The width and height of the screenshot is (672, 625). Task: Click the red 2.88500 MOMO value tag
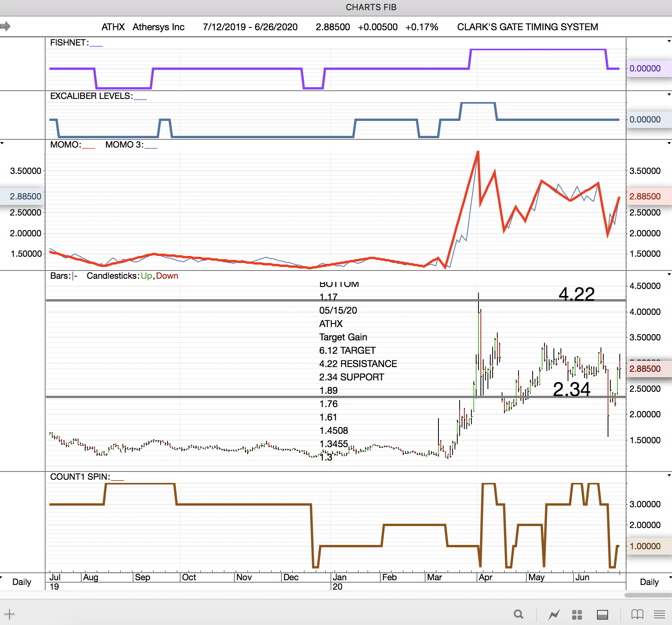coord(649,196)
